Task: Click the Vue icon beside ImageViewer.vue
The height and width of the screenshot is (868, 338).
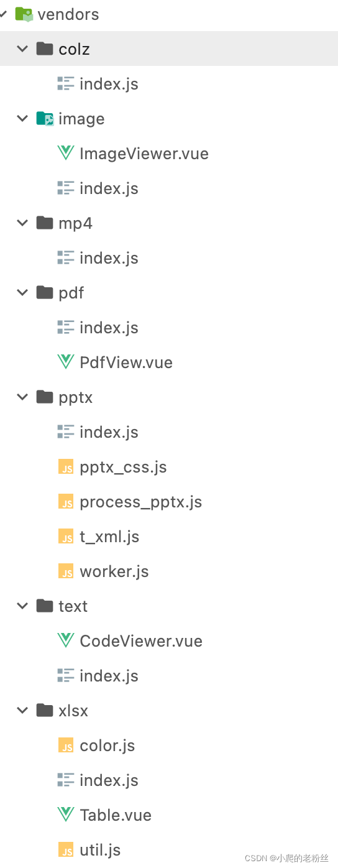Action: (66, 153)
